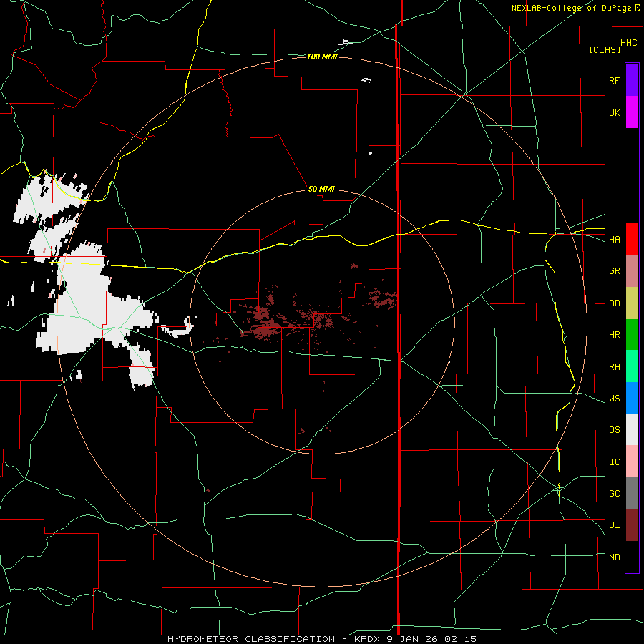Click the purple RF color swatch in legend

(x=632, y=80)
